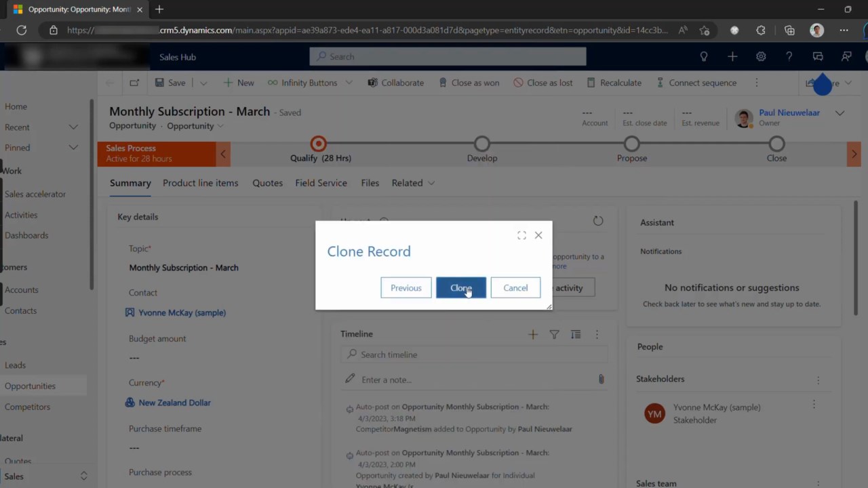
Task: Open Leads in the sidebar
Action: 16,365
